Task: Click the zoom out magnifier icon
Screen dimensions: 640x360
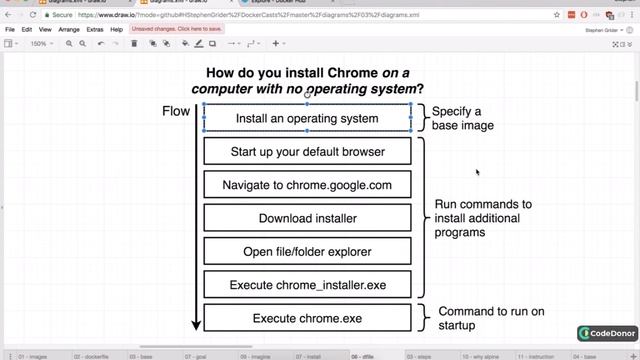Action: 82,43
